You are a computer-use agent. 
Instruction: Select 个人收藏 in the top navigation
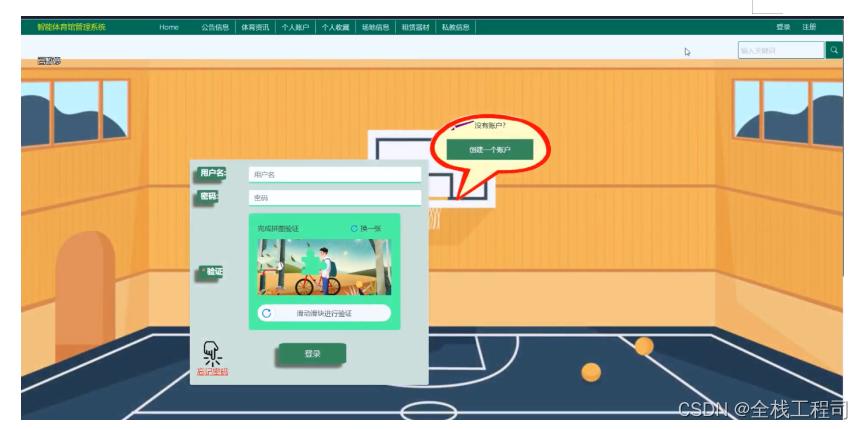tap(336, 27)
